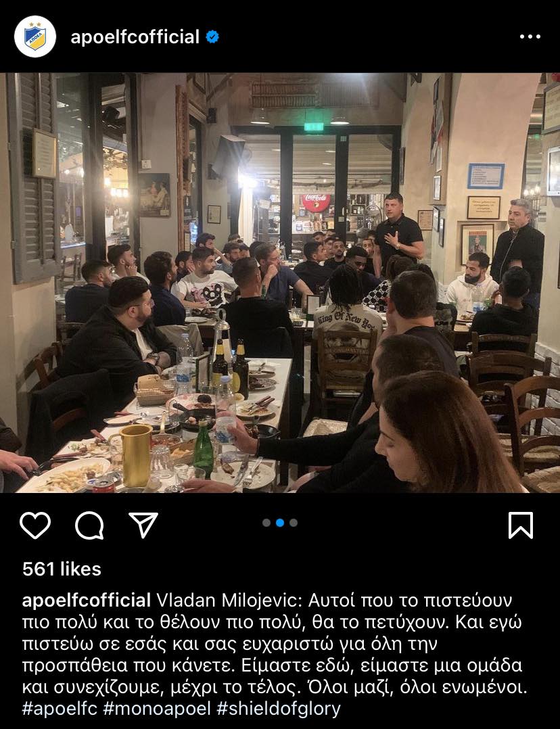Tap the restaurant dinner photo
The width and height of the screenshot is (560, 729).
(280, 283)
